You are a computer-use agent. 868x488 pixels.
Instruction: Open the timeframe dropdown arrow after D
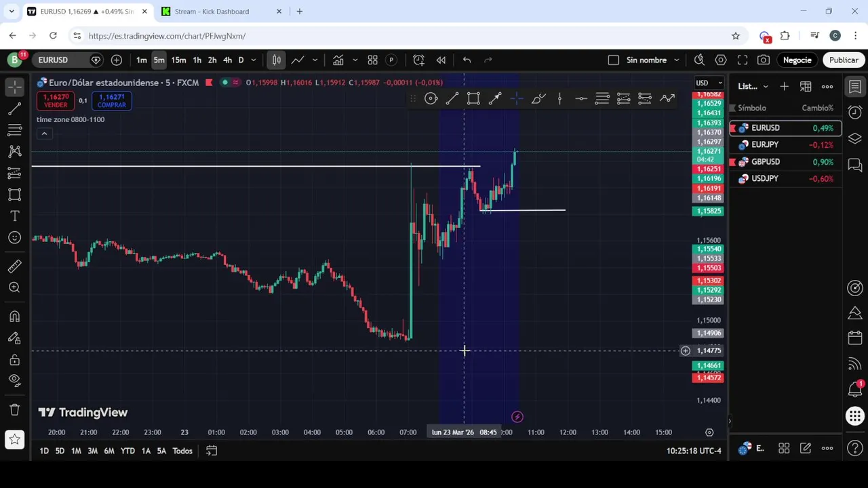pos(254,60)
